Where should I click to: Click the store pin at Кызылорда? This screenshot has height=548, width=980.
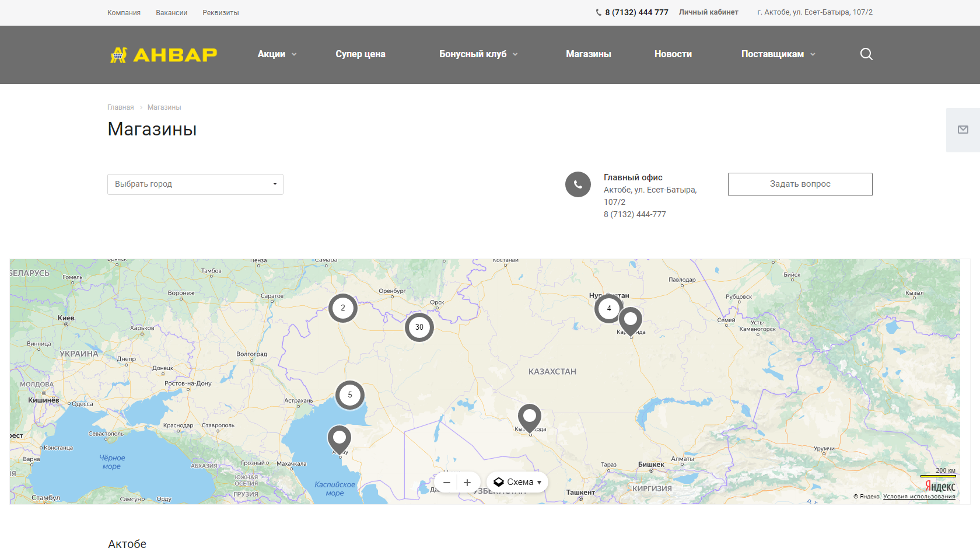coord(530,418)
